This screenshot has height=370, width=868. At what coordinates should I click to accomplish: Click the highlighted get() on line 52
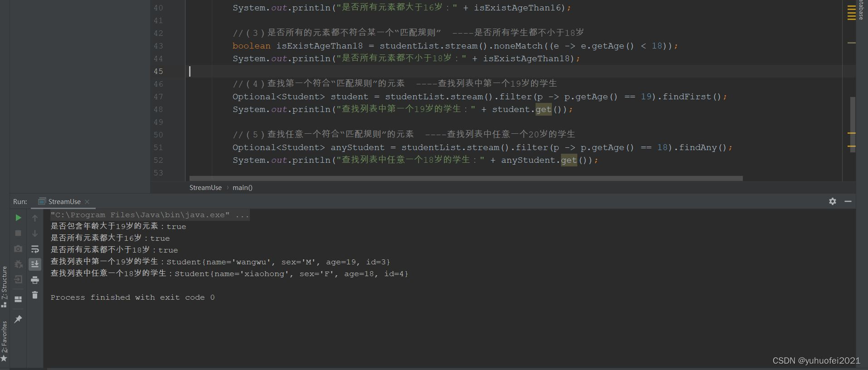pos(569,160)
